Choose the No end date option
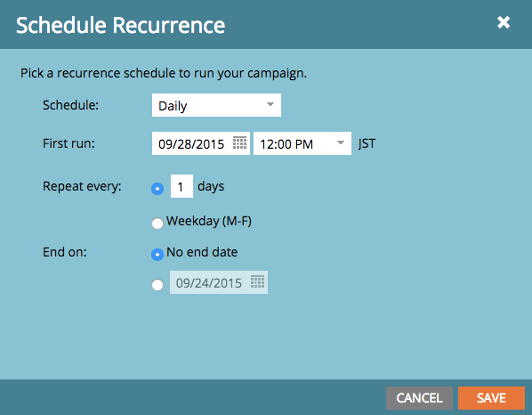Screen dimensions: 532x415 [157, 255]
